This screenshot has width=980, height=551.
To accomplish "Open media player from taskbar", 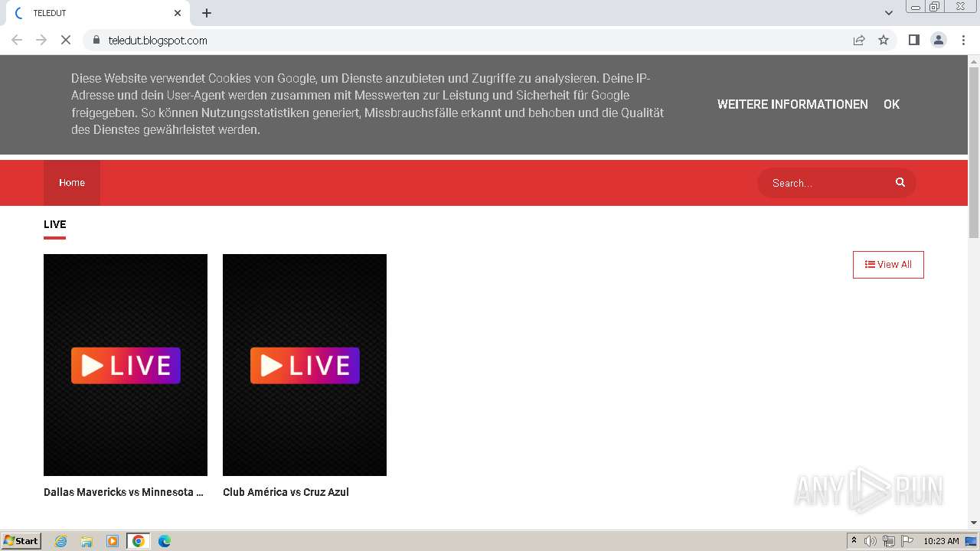I will [113, 541].
